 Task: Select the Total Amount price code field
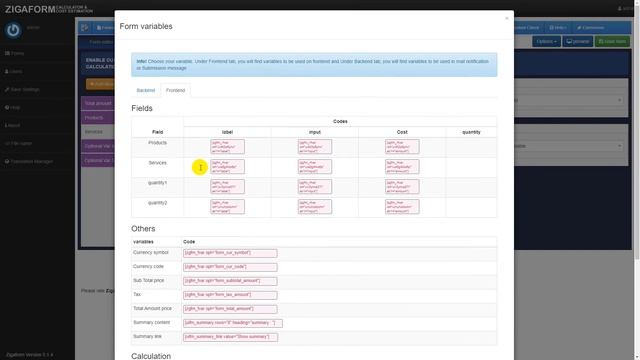tap(230, 309)
